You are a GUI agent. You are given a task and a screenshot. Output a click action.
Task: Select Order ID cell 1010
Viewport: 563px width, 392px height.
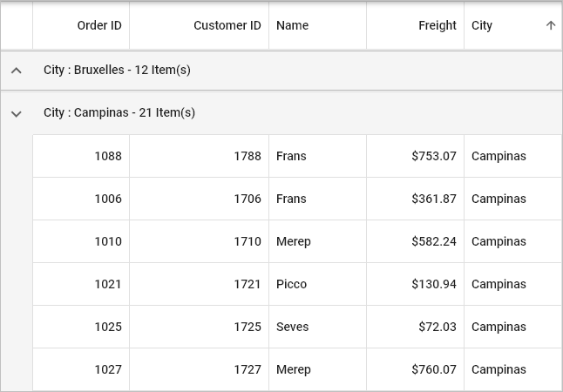(x=81, y=241)
